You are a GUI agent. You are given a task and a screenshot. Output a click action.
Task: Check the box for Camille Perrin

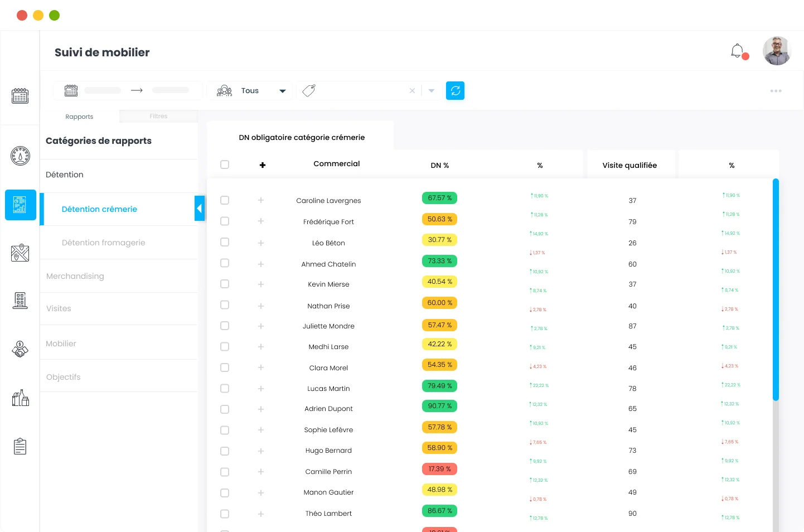(225, 472)
